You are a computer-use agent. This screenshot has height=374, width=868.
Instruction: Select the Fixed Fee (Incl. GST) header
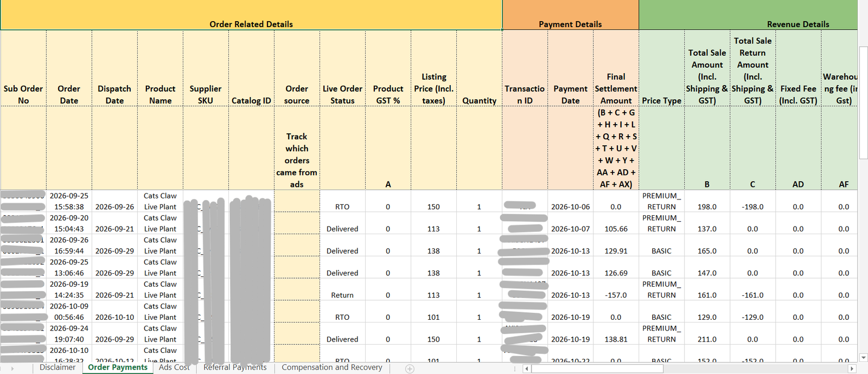point(798,68)
